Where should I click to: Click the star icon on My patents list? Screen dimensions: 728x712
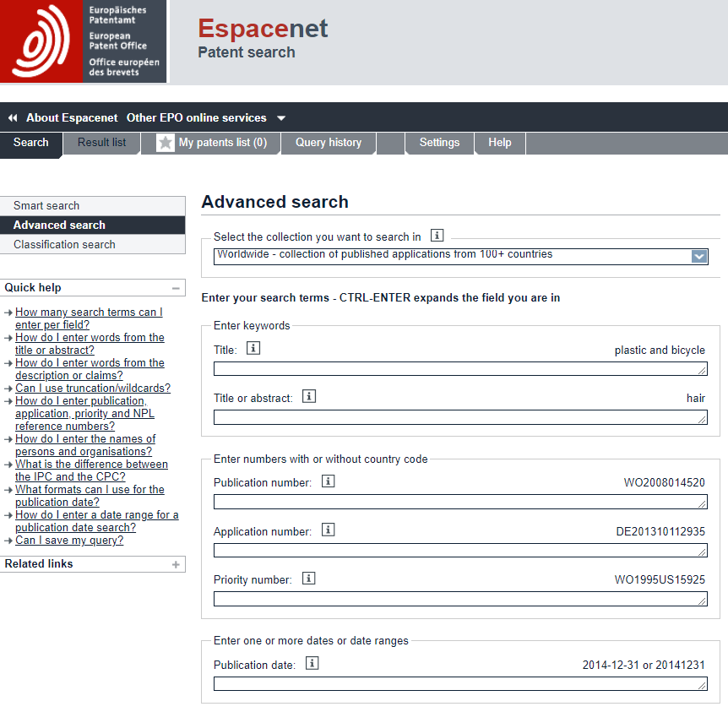(x=166, y=143)
